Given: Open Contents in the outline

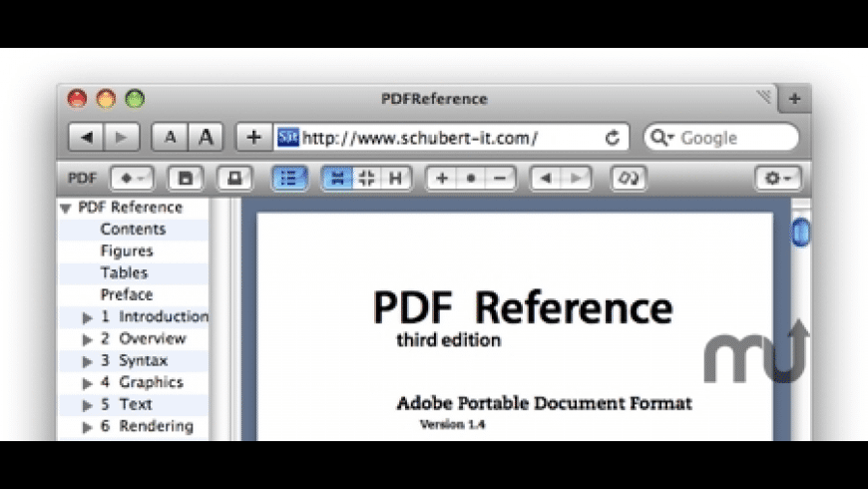Looking at the screenshot, I should click(133, 230).
